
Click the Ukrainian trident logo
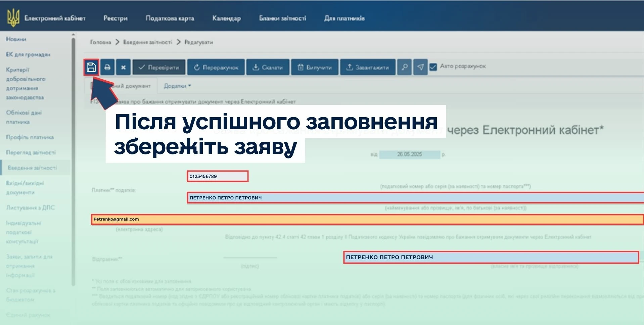tap(13, 18)
